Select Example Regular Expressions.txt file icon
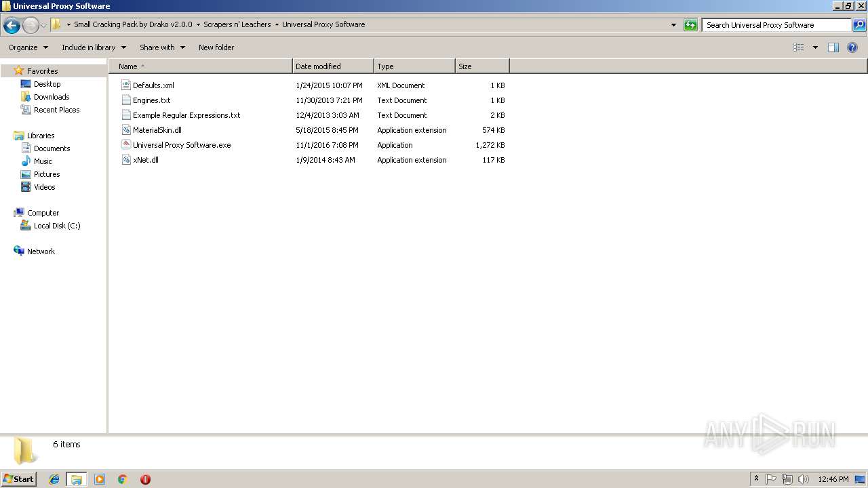 tap(125, 115)
